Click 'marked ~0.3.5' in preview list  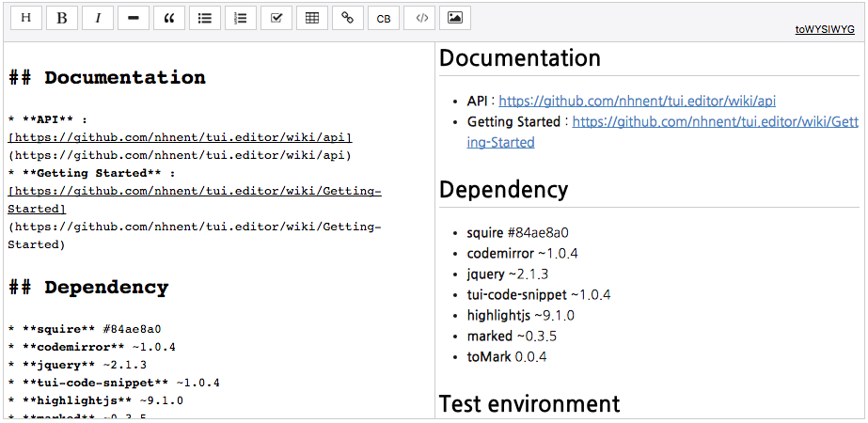coord(512,337)
